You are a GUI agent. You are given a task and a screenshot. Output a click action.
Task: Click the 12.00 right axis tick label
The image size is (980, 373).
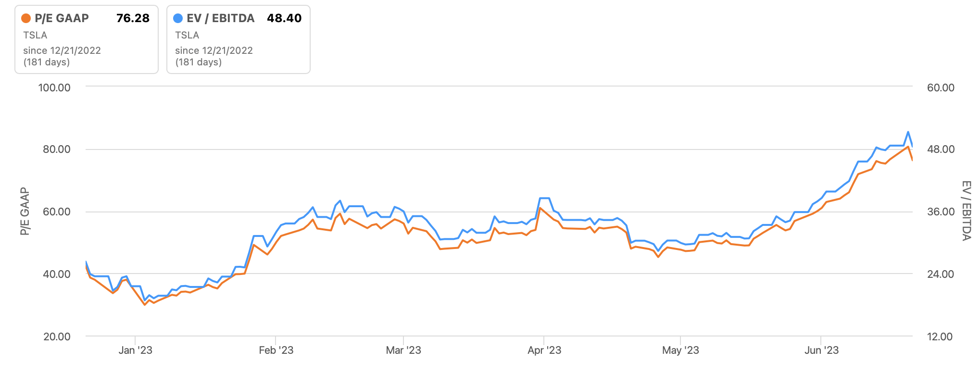point(940,336)
